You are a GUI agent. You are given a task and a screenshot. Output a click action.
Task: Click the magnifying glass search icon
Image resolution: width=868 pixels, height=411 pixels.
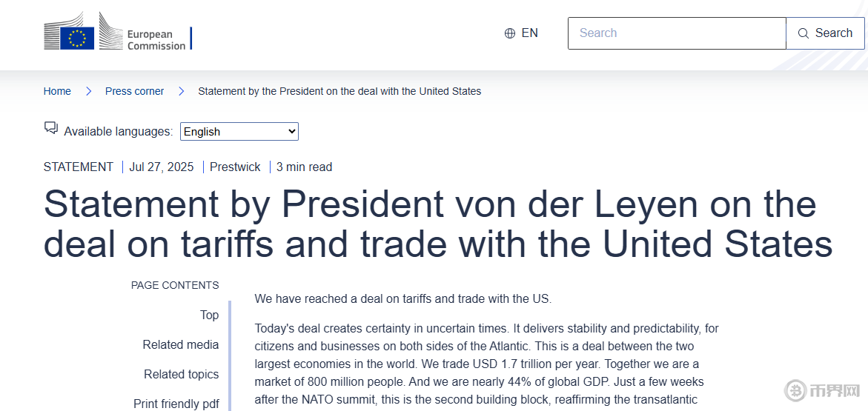pos(804,33)
